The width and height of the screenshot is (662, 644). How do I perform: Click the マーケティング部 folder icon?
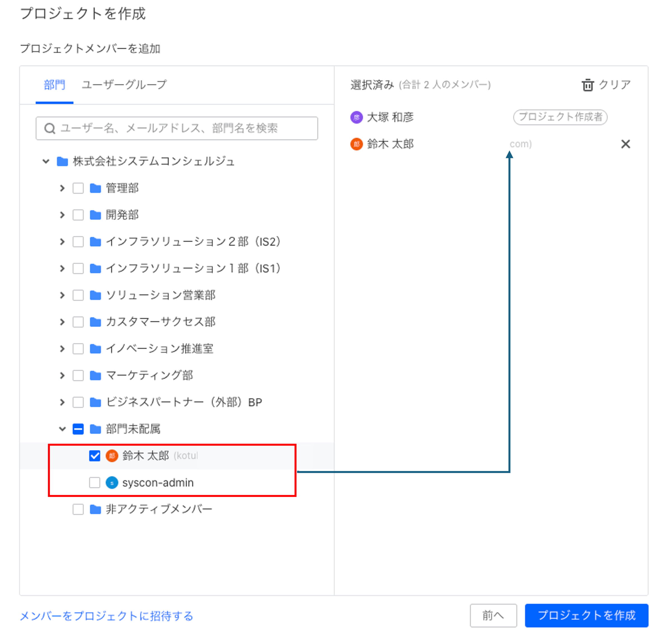[x=95, y=375]
